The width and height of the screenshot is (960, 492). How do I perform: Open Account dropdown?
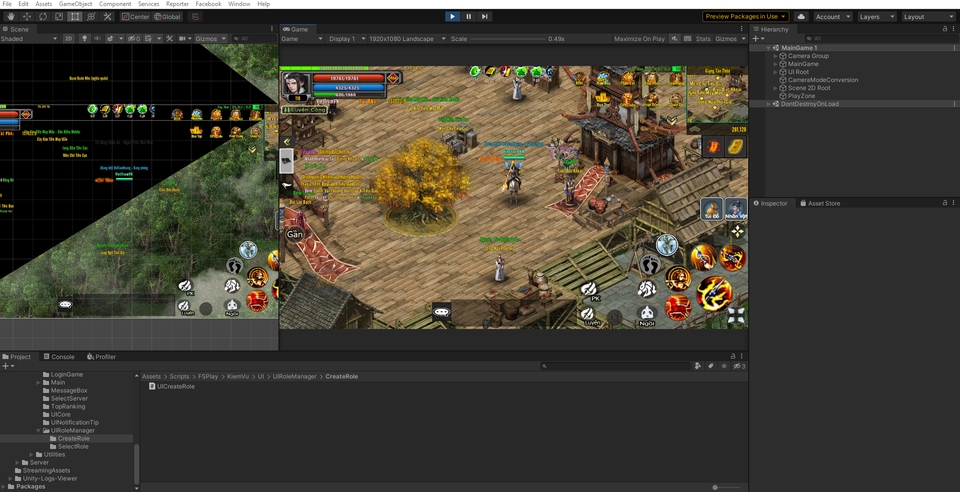pos(832,17)
